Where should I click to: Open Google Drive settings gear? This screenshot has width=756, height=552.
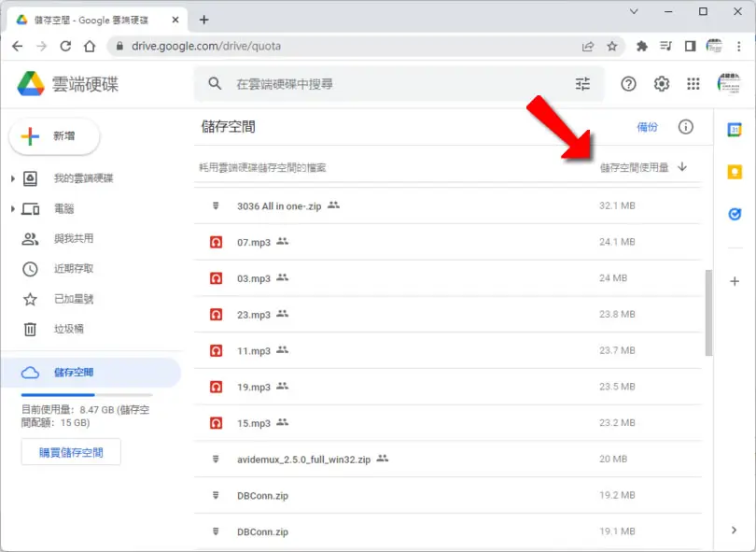click(661, 84)
